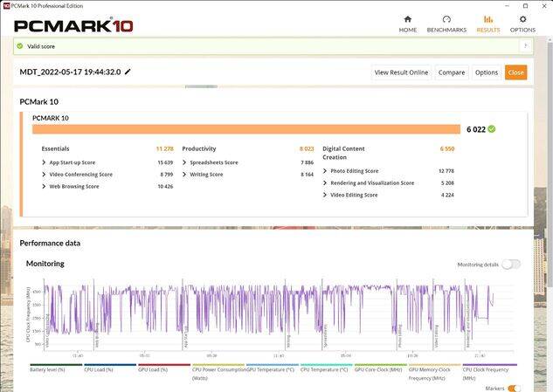553x392 pixels.
Task: Minimize the PCMark 10 window
Action: tap(508, 5)
